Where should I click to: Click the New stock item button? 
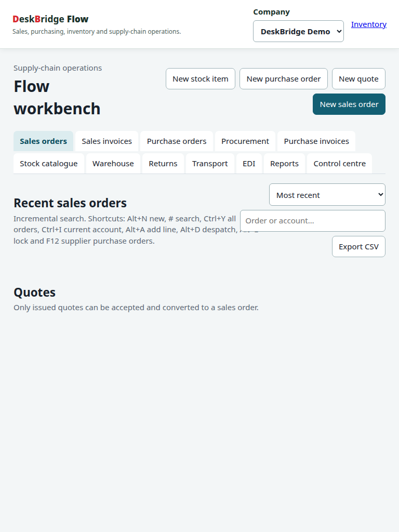point(200,79)
